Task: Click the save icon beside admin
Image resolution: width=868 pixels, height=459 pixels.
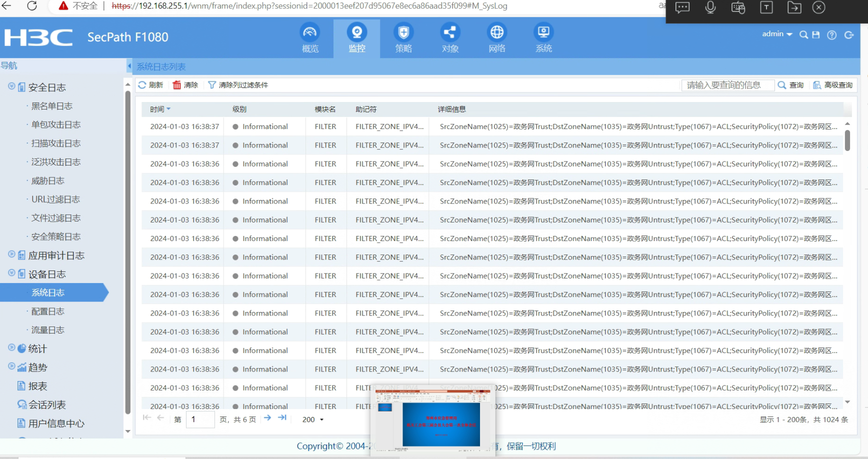Action: pos(816,35)
